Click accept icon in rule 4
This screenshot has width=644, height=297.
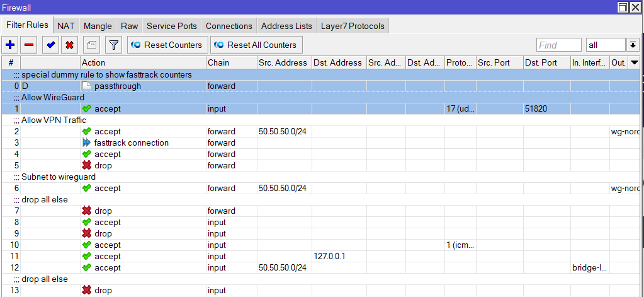(x=86, y=154)
